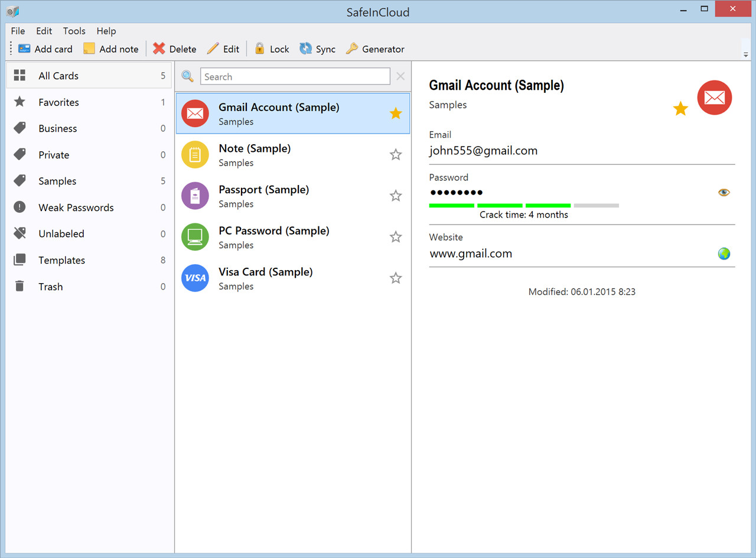
Task: Select the Private label
Action: (89, 155)
